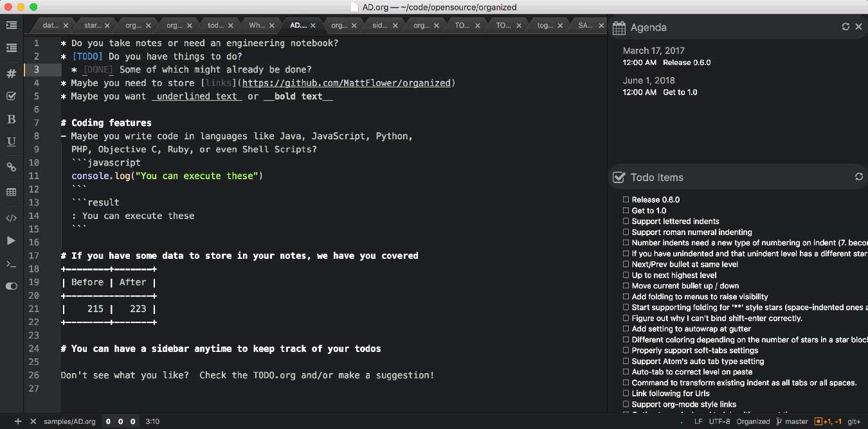Select the increase indent tool

11,25
